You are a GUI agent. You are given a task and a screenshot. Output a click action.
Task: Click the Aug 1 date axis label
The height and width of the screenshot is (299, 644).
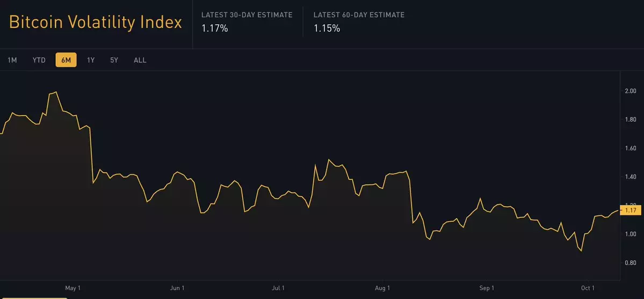tap(382, 288)
